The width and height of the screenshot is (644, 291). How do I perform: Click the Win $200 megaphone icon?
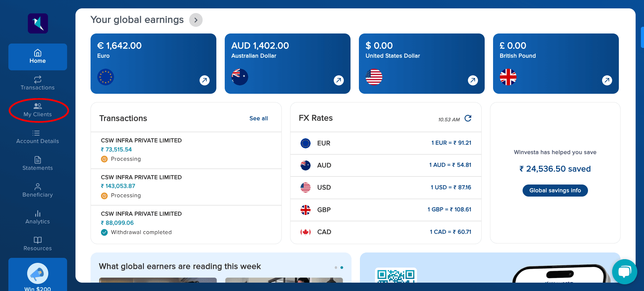38,274
